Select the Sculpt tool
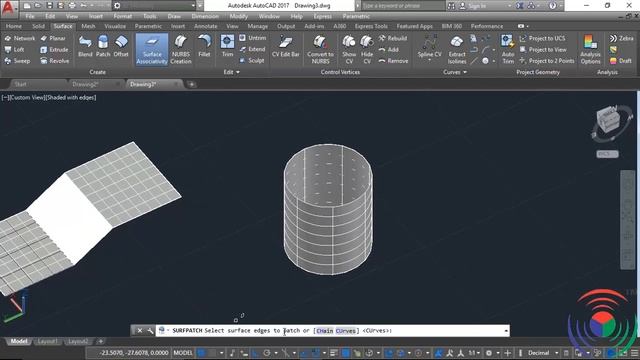The height and width of the screenshot is (360, 640). 252,60
